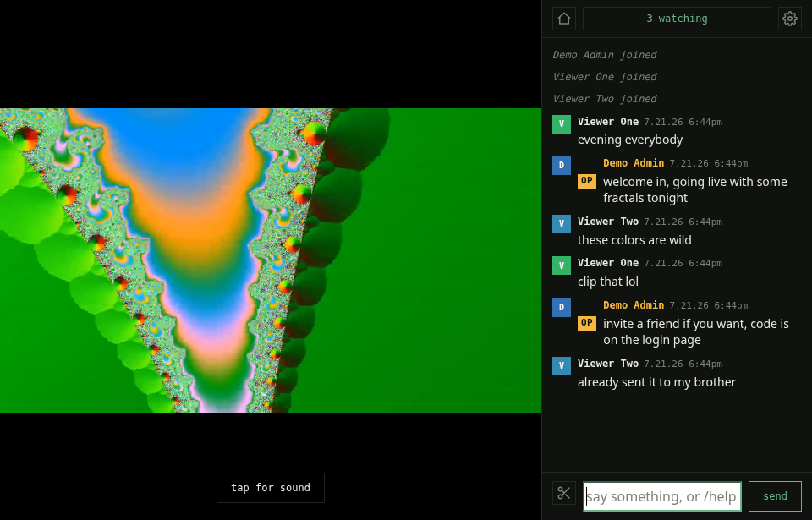
Task: Click Viewer One name above 'evening everybody'
Action: (608, 122)
